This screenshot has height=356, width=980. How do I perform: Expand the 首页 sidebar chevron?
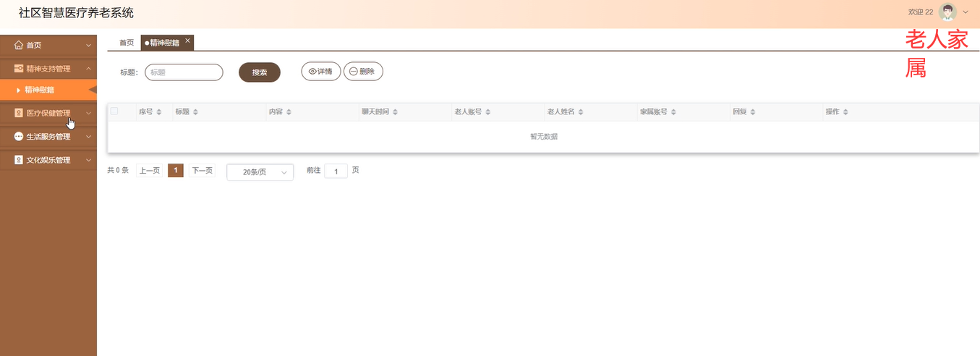[x=88, y=46]
